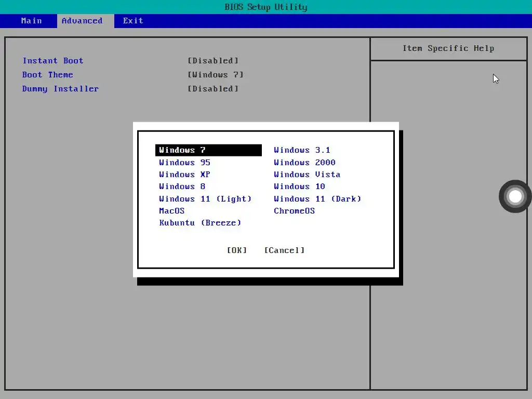Choose Kubuntu (Breeze) theme
The height and width of the screenshot is (399, 532).
click(200, 223)
